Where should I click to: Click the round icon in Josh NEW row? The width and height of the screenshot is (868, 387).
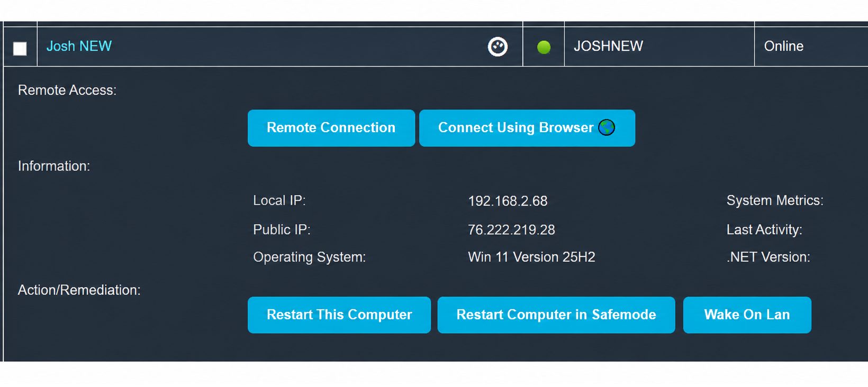pos(498,47)
